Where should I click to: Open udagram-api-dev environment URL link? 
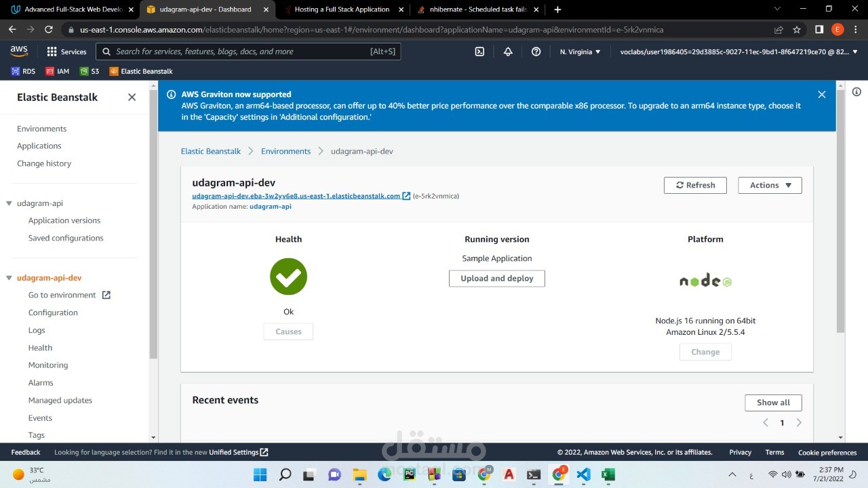point(296,196)
